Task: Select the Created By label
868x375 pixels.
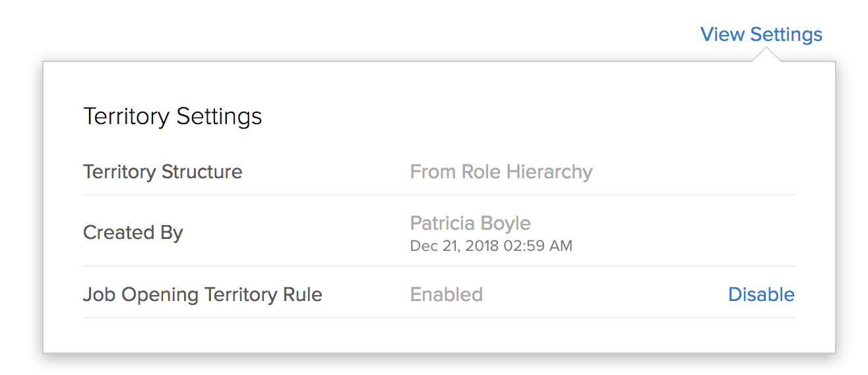Action: 133,232
